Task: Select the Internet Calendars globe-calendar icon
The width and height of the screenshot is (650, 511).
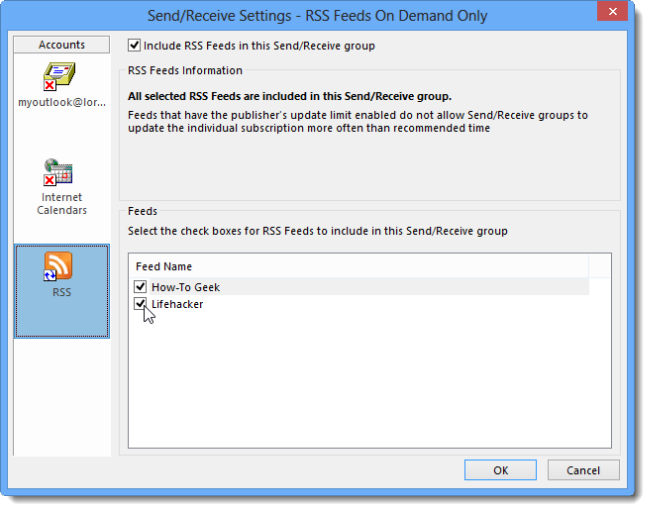Action: pyautogui.click(x=58, y=172)
